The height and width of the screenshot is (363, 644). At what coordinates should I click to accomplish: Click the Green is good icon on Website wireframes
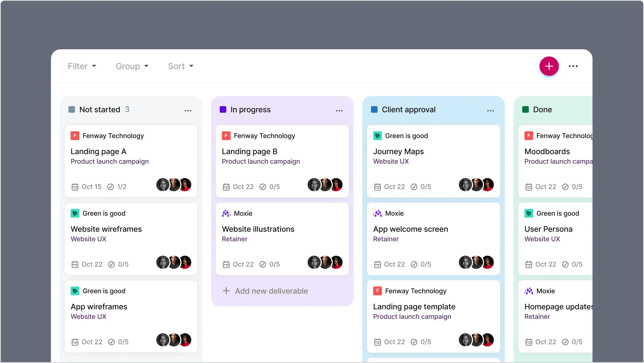[75, 213]
